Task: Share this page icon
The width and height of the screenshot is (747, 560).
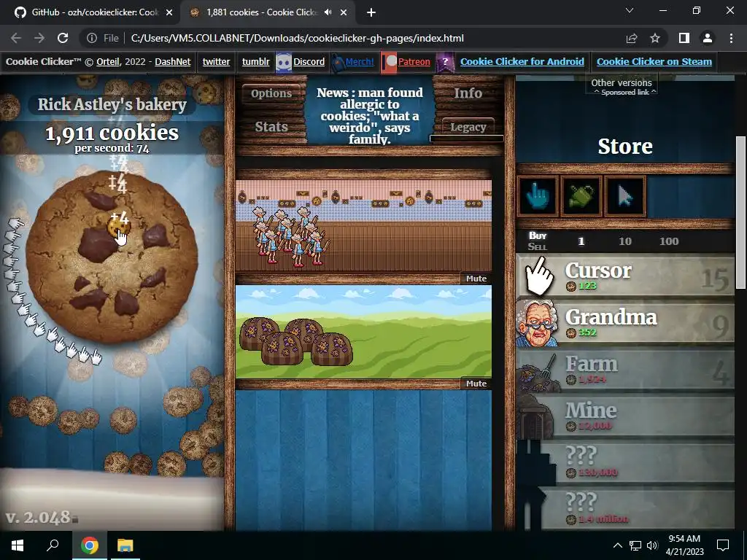Action: coord(632,38)
